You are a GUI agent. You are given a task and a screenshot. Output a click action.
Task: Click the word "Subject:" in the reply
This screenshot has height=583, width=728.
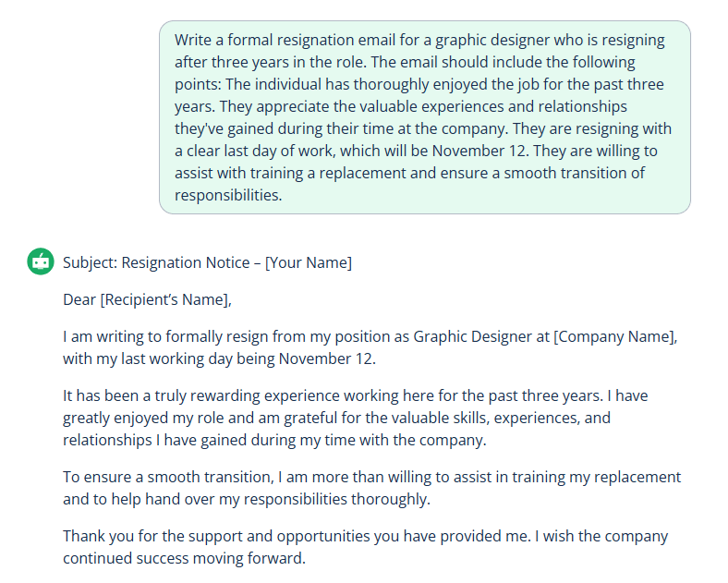click(x=90, y=262)
